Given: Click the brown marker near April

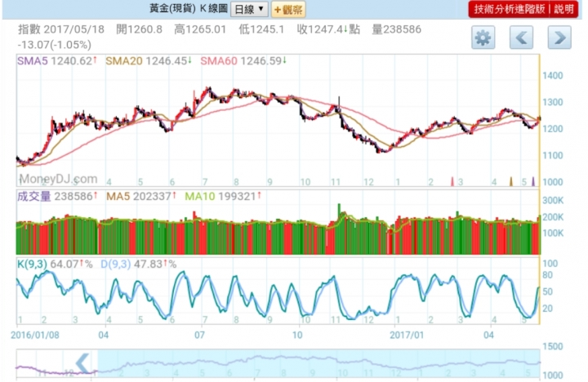Looking at the screenshot, I should pyautogui.click(x=510, y=182).
